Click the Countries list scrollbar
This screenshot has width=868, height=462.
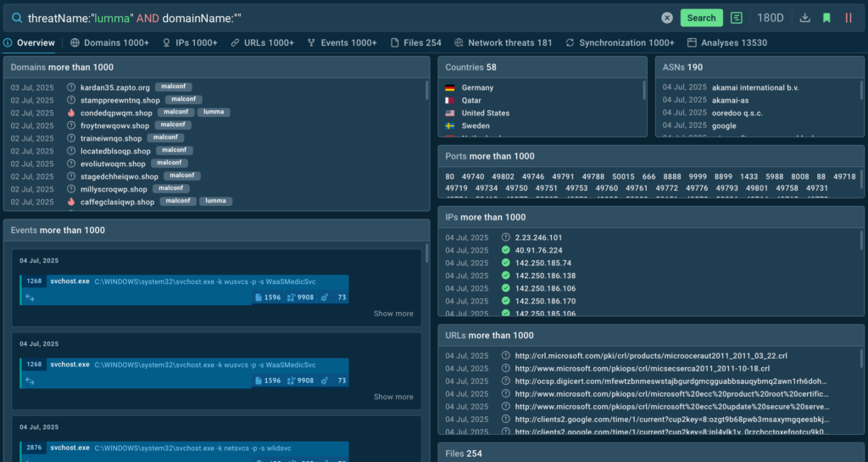pos(645,90)
